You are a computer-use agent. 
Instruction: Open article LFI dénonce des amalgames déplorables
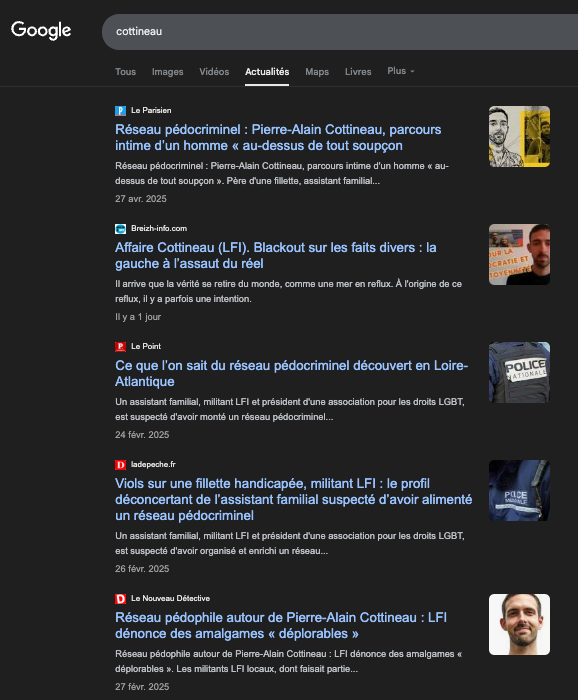(x=281, y=625)
